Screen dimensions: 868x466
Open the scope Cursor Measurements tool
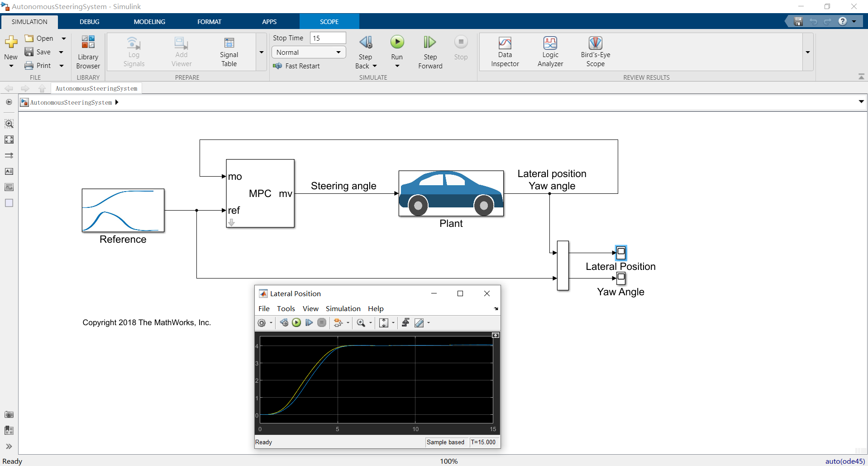pos(419,322)
